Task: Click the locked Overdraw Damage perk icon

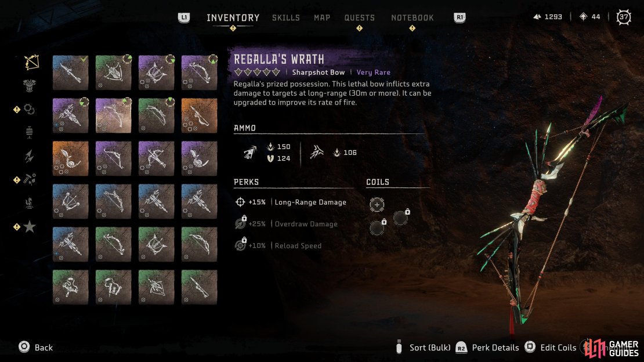Action: [240, 223]
